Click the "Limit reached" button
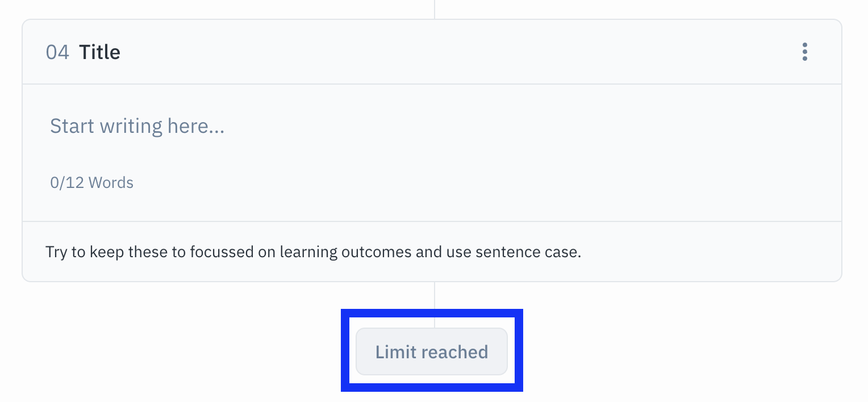The height and width of the screenshot is (402, 868). pyautogui.click(x=432, y=351)
